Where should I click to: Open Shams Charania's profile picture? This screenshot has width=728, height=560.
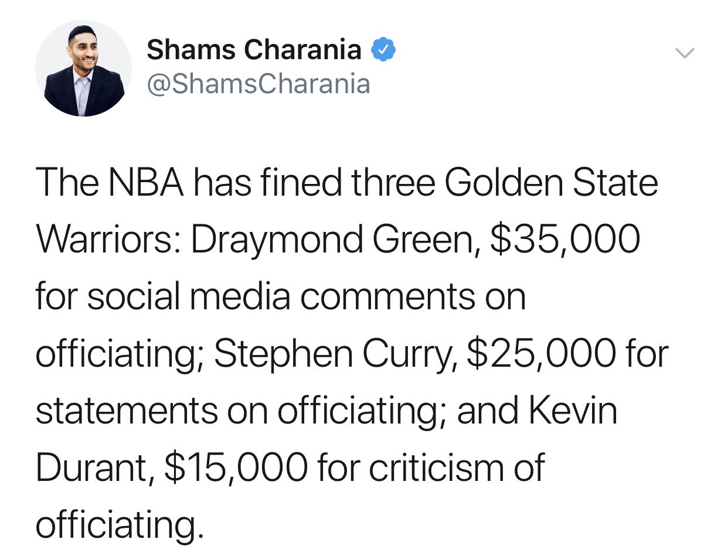click(83, 69)
